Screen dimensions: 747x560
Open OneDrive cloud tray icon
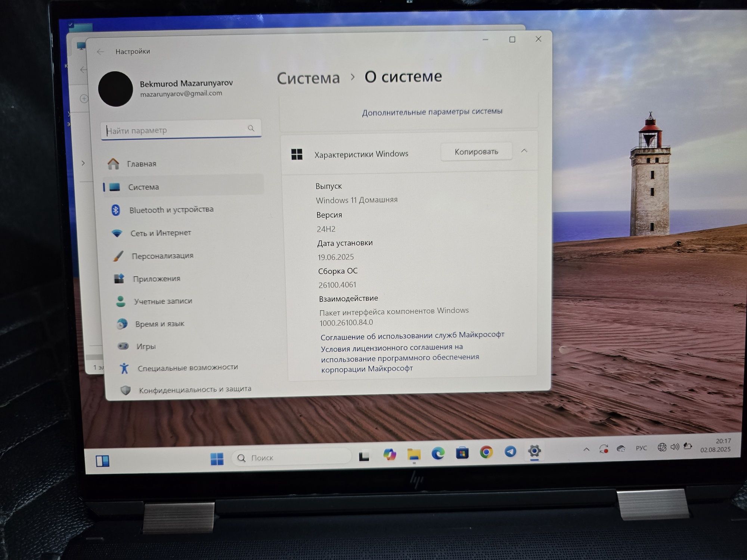[621, 448]
